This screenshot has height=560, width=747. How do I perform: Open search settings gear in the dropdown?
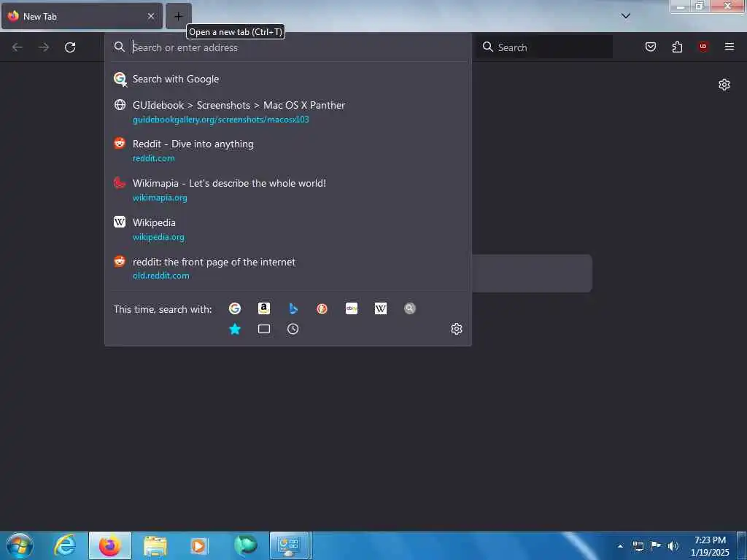457,329
